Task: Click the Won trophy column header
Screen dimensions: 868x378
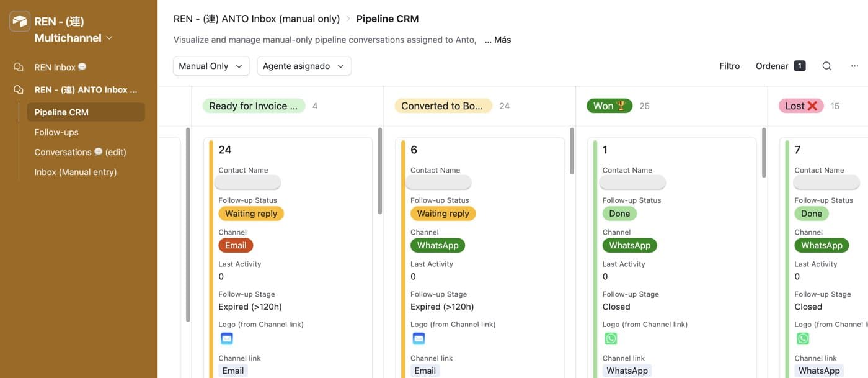Action: pos(609,106)
